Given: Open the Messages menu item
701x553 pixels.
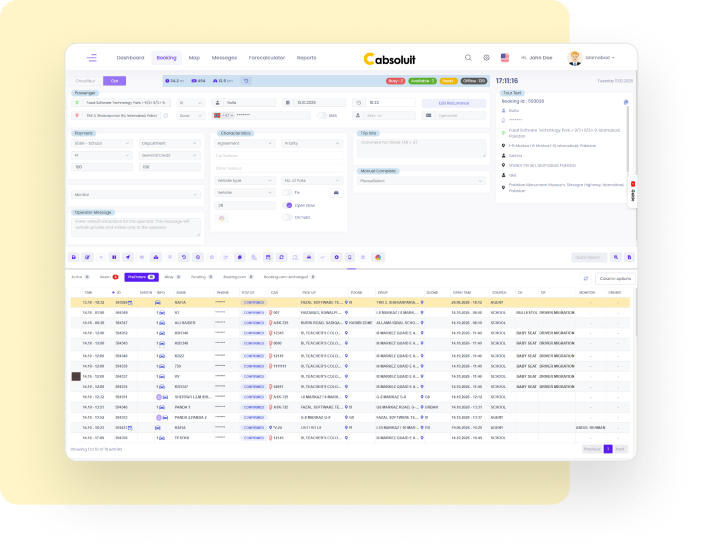Looking at the screenshot, I should click(224, 58).
